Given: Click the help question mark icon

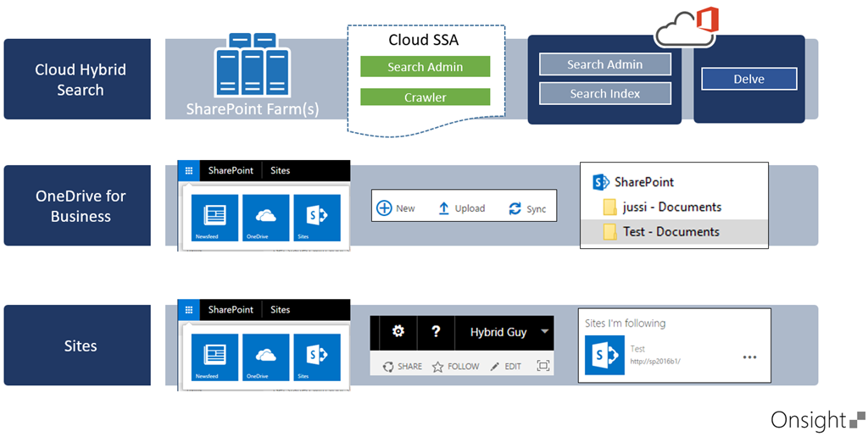Looking at the screenshot, I should point(436,332).
